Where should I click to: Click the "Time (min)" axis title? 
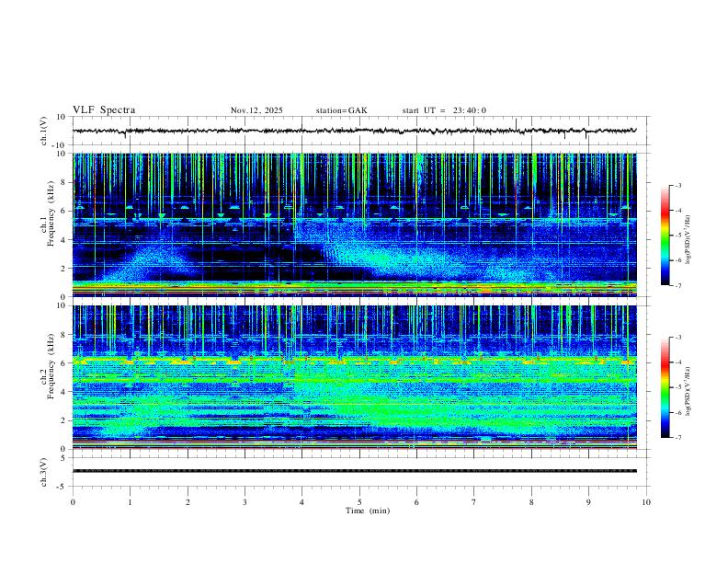click(368, 511)
